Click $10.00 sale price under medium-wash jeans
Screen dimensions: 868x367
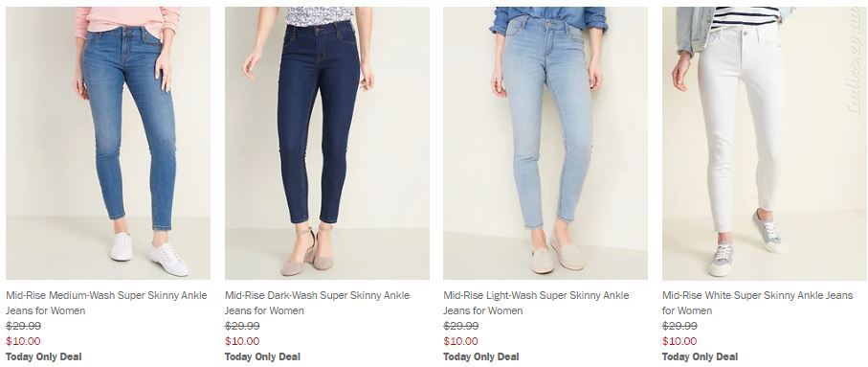(x=23, y=341)
